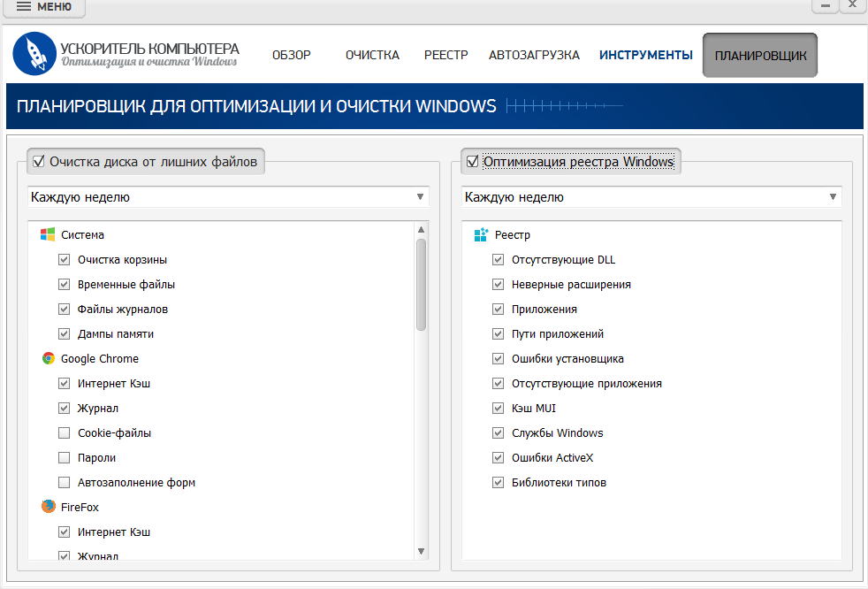
Task: Uncheck Приложения in registry list
Action: tap(499, 309)
